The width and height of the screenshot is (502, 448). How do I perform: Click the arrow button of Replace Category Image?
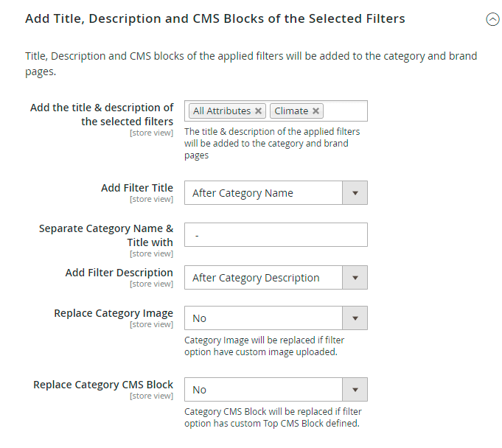point(355,318)
